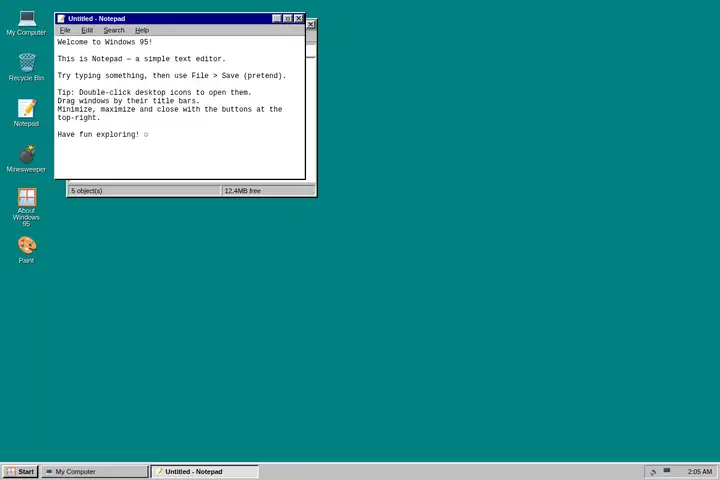This screenshot has width=720, height=480.
Task: Click the 'Drag windows by their title bars' line
Action: point(129,101)
